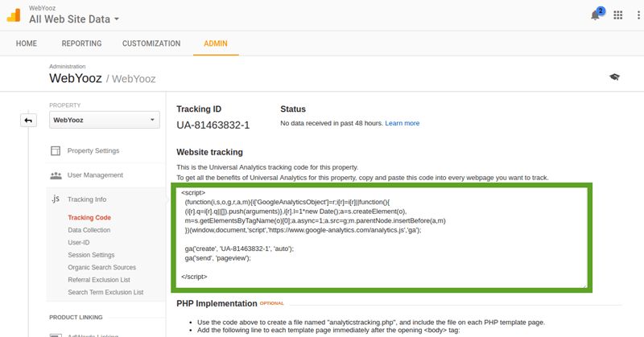
Task: Open User Management
Action: [x=95, y=175]
